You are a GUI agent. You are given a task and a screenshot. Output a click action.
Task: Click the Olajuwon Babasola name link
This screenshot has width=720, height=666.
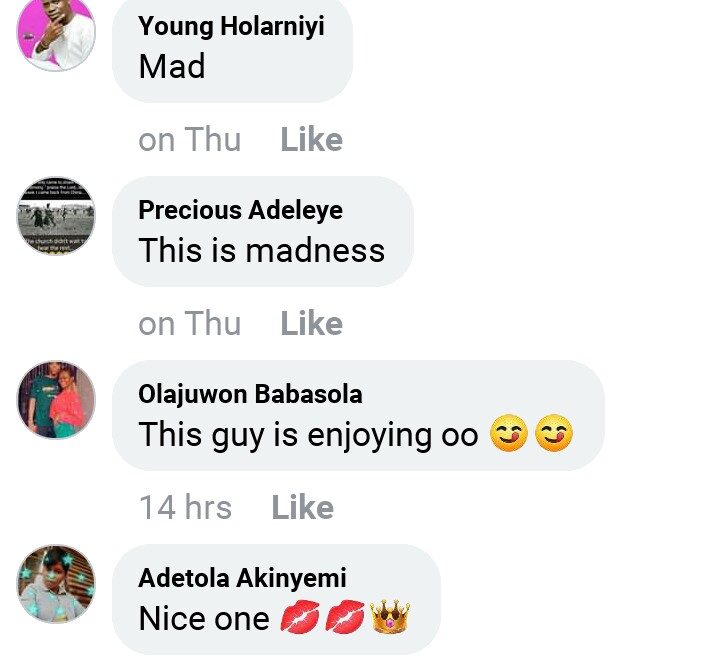tap(250, 394)
